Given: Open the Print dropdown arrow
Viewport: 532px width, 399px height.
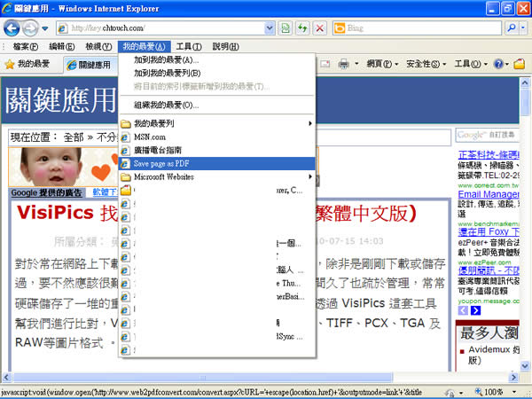Looking at the screenshot, I should click(356, 64).
